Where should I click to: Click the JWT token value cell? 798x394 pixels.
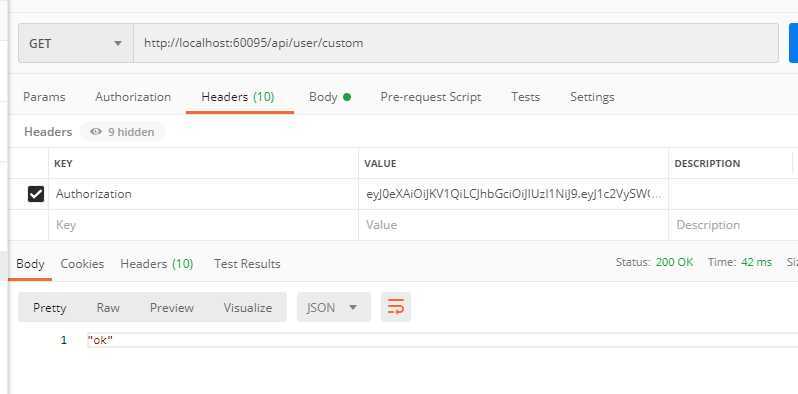pyautogui.click(x=514, y=194)
